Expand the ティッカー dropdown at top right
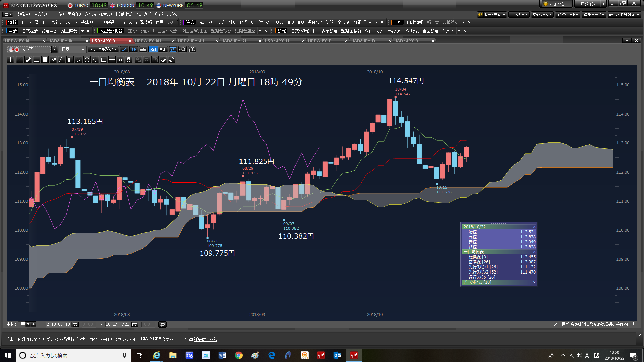This screenshot has height=362, width=644. (519, 15)
